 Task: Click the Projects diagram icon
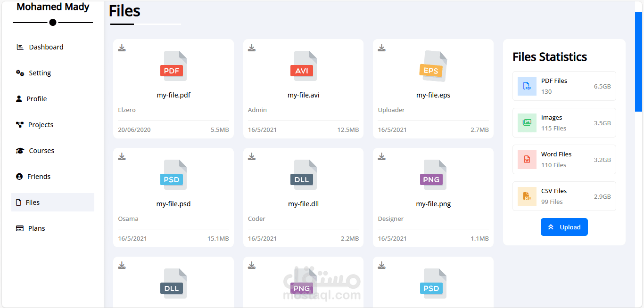click(20, 125)
